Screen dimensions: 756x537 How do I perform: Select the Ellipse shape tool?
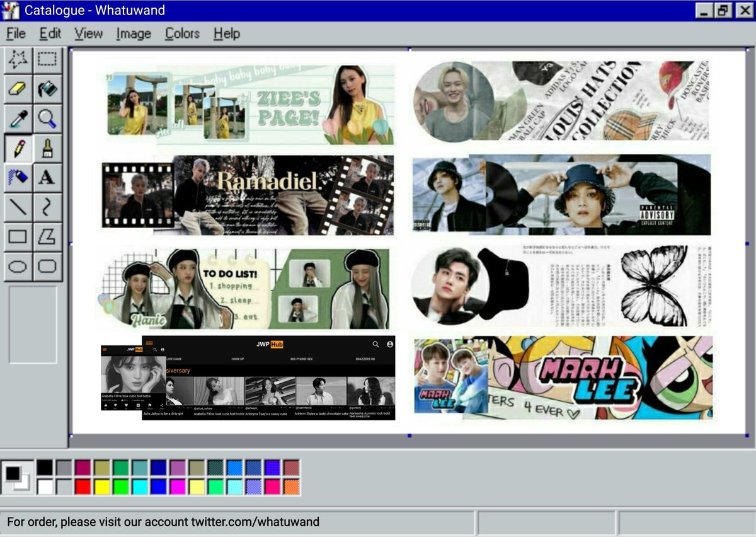click(18, 268)
